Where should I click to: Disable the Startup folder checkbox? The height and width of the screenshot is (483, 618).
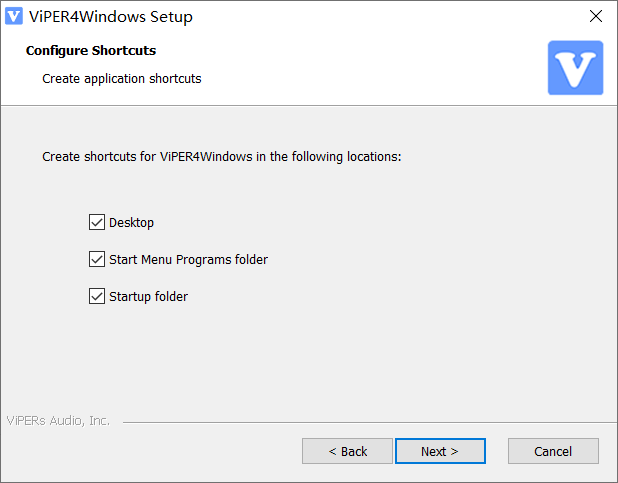point(97,296)
